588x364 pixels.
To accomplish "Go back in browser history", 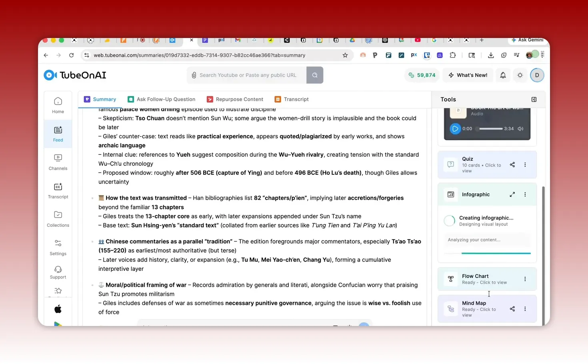I will tap(46, 55).
